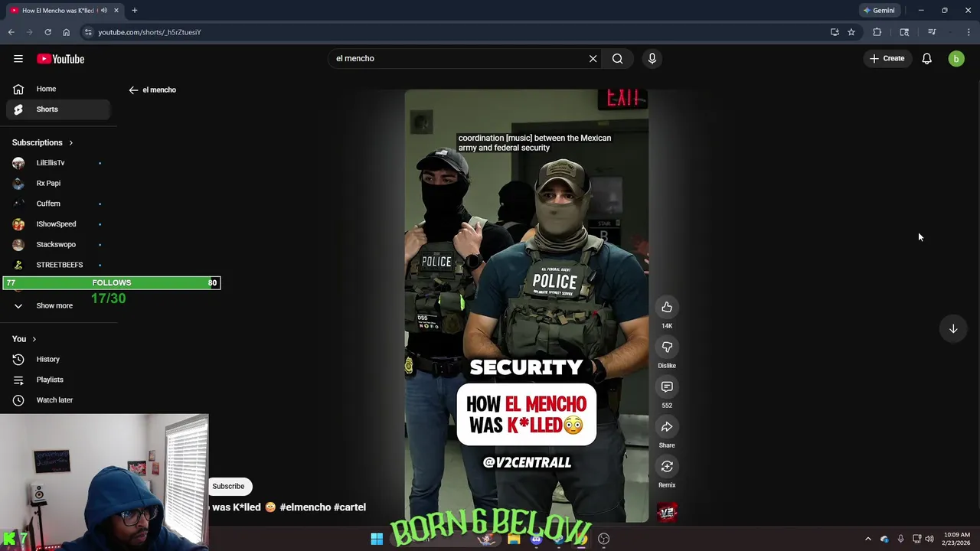Go to the browser home page
This screenshot has width=980, height=551.
pos(66,32)
